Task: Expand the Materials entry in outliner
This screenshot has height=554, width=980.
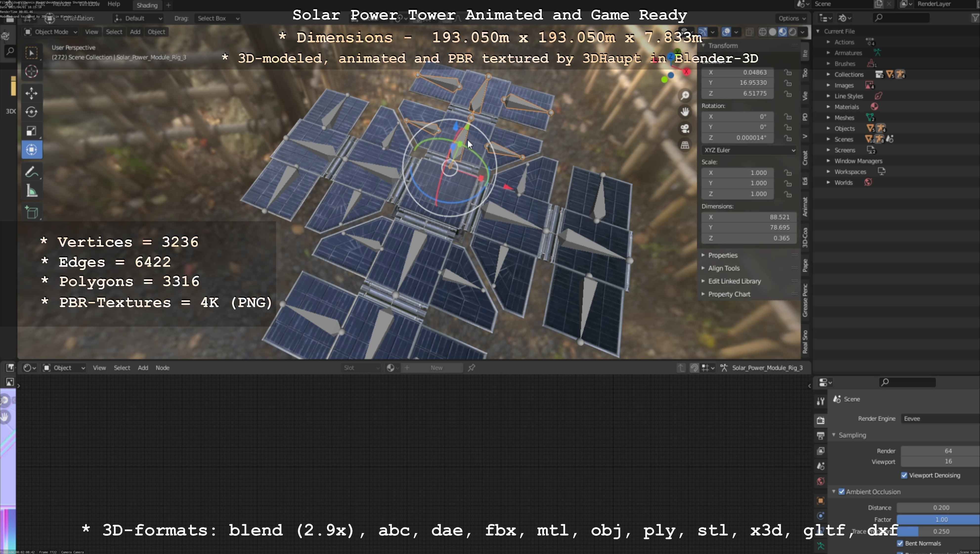Action: [828, 107]
